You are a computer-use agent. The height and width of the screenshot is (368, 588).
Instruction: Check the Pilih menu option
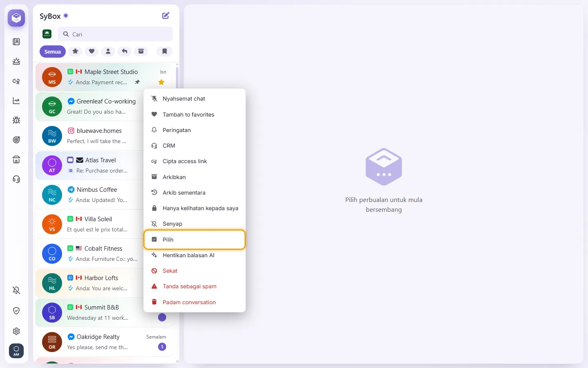click(x=195, y=240)
